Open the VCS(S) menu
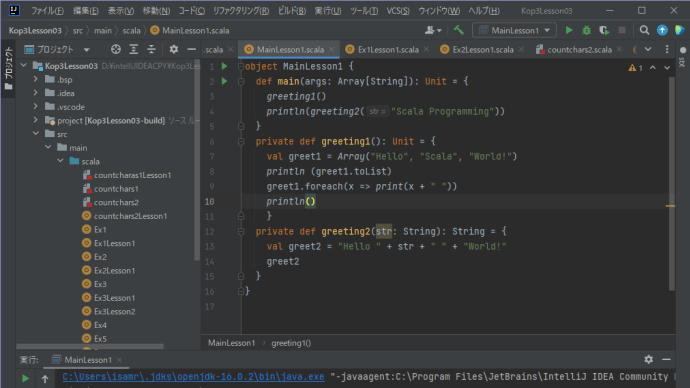The image size is (690, 388). click(398, 11)
